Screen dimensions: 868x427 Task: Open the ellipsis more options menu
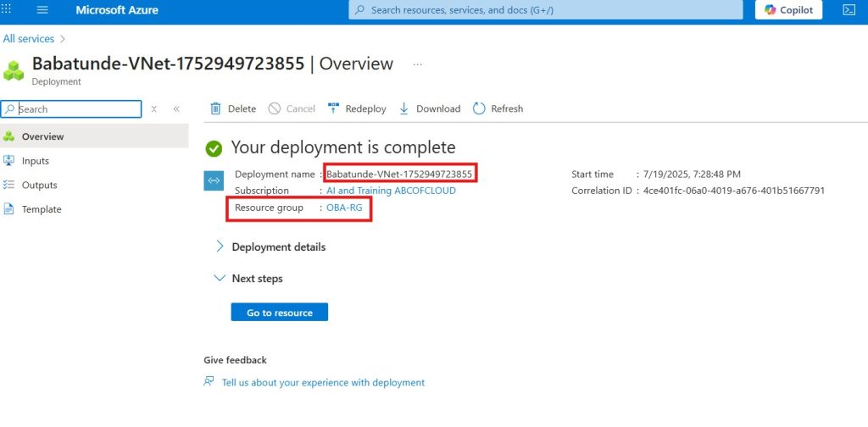417,64
